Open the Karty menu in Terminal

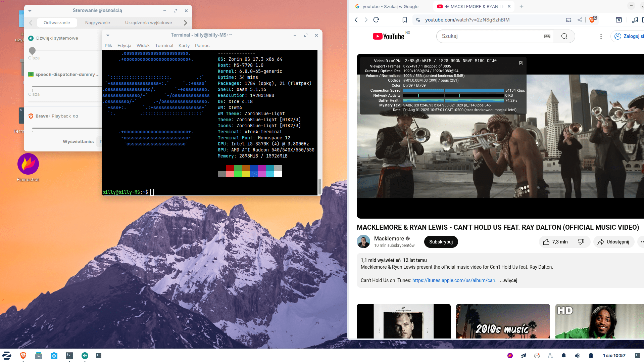click(184, 46)
